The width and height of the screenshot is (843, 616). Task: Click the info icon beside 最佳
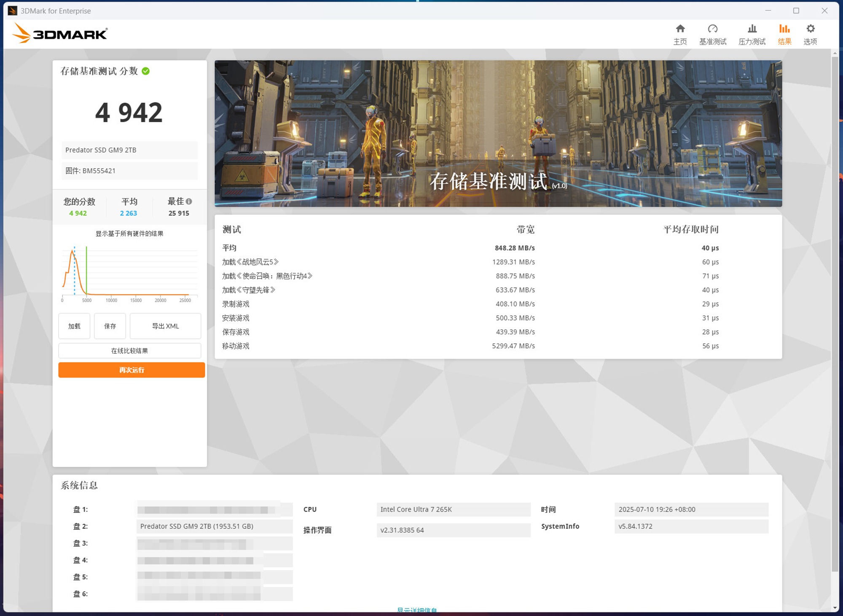[189, 201]
